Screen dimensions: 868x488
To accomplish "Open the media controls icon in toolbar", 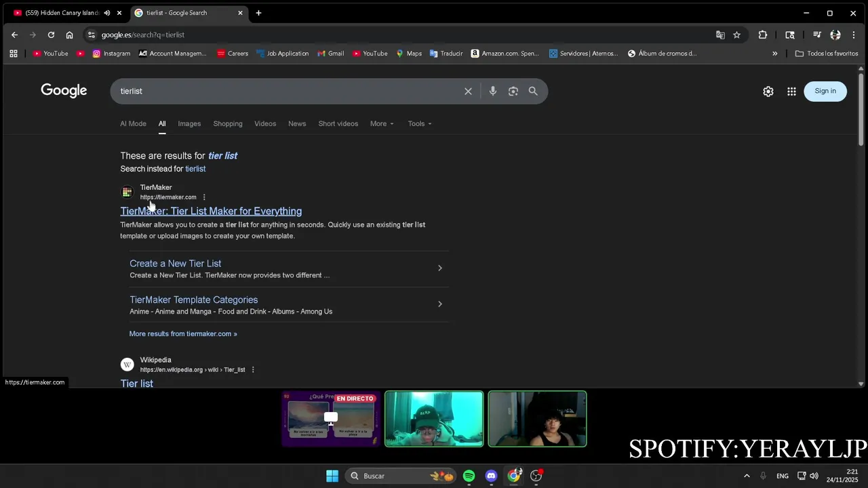I will click(817, 35).
